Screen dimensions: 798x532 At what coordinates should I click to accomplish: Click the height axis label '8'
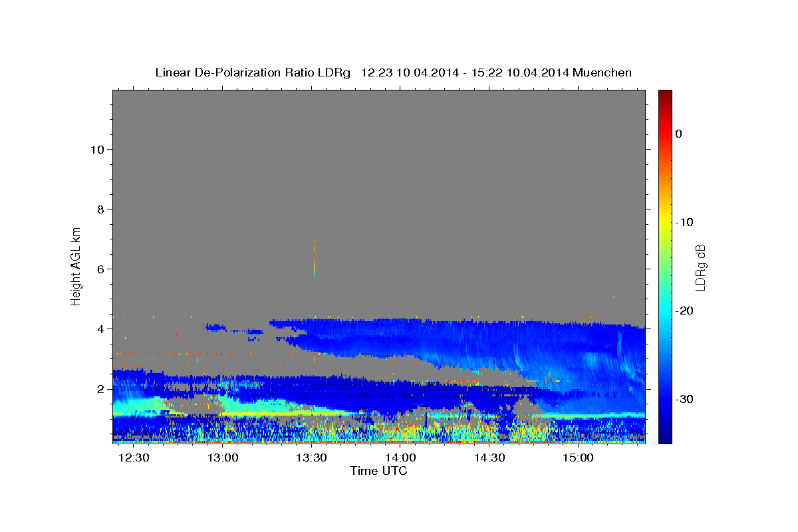click(100, 209)
